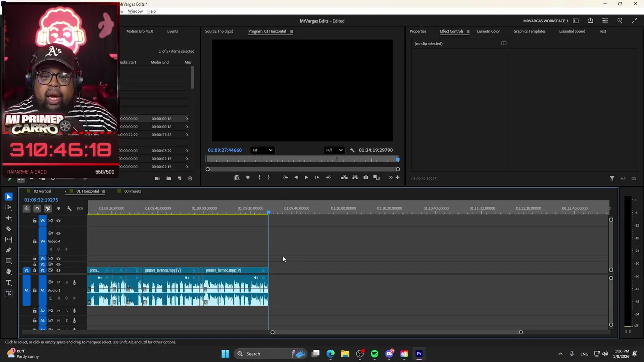Toggle V1 track output eye
The image size is (644, 362).
coord(58,270)
